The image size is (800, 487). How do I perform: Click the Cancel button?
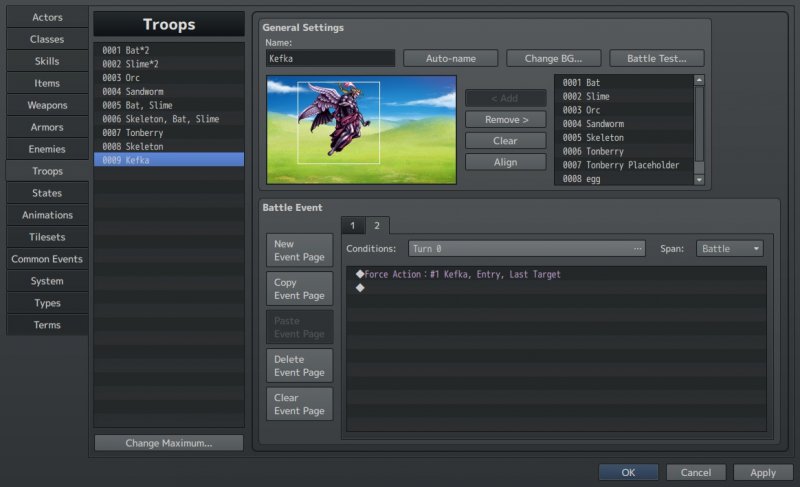pyautogui.click(x=695, y=472)
